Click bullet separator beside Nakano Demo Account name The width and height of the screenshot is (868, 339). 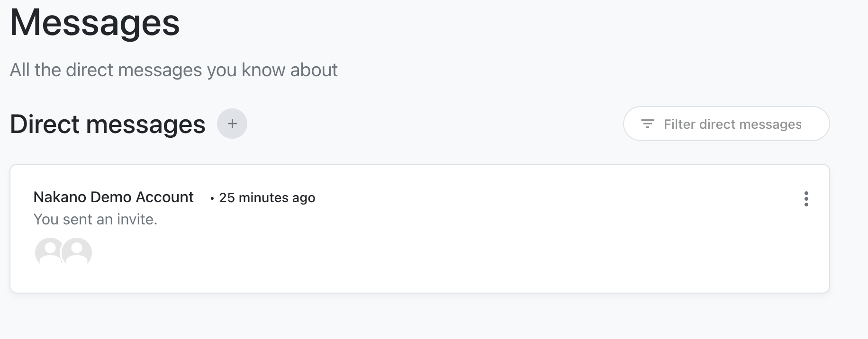point(212,198)
